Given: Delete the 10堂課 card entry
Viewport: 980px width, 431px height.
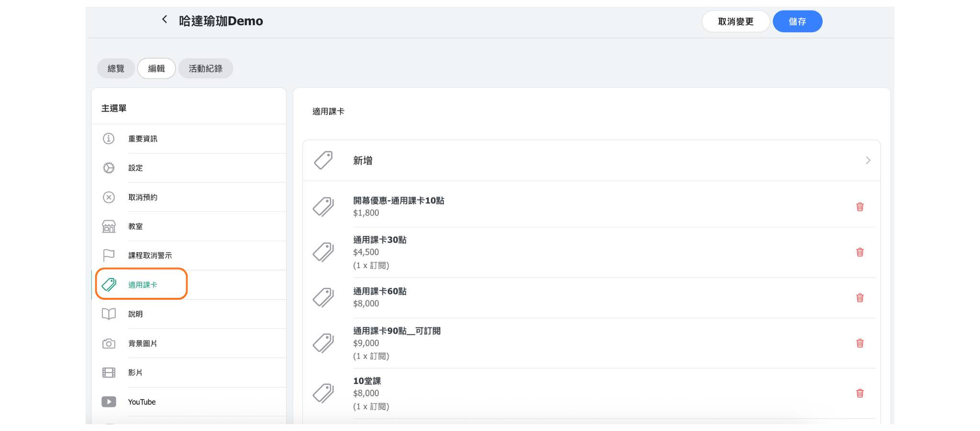Looking at the screenshot, I should 859,393.
